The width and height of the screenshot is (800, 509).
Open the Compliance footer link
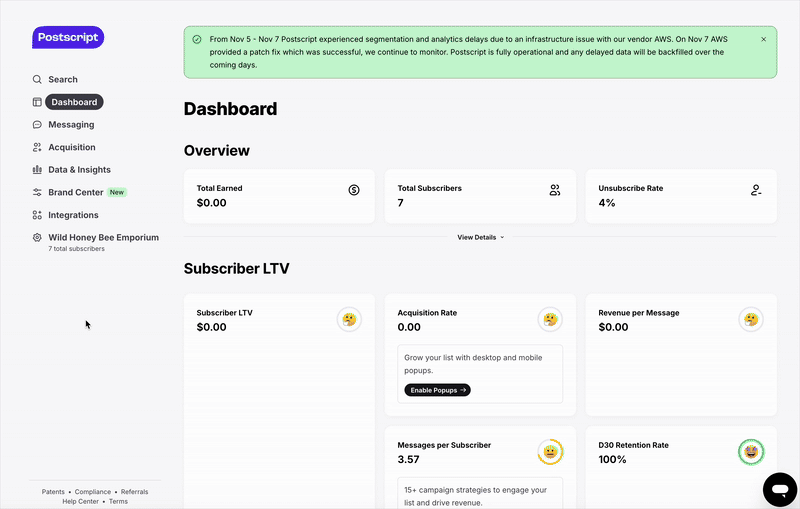coord(93,492)
